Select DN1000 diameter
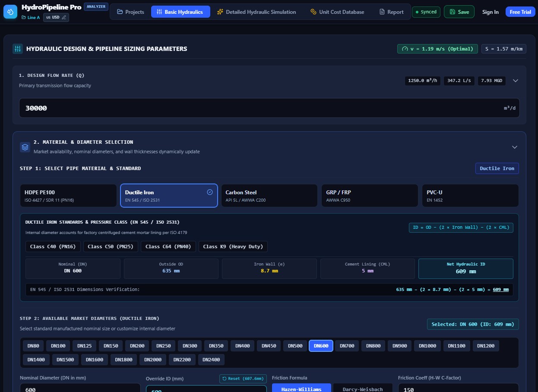The image size is (538, 392). coord(427,346)
